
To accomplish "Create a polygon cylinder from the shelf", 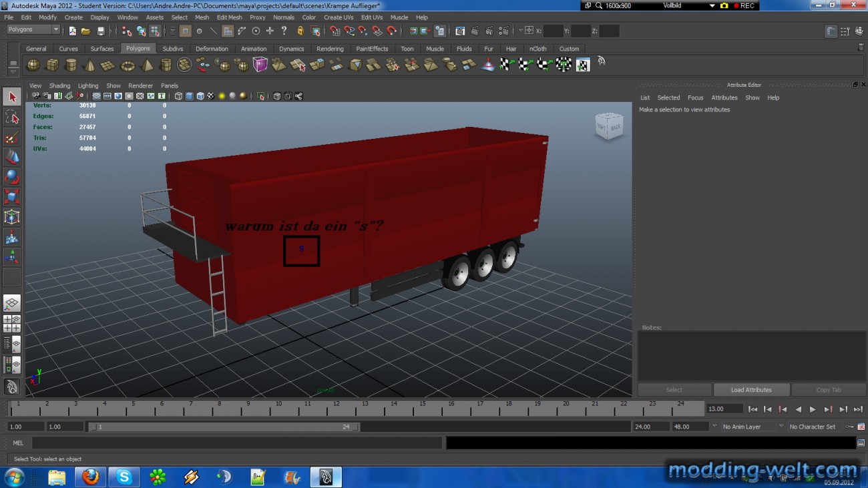I will [x=70, y=65].
